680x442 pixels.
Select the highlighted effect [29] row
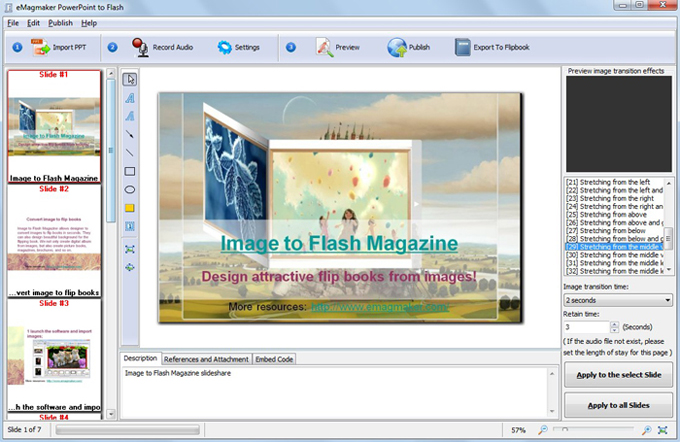[615, 247]
